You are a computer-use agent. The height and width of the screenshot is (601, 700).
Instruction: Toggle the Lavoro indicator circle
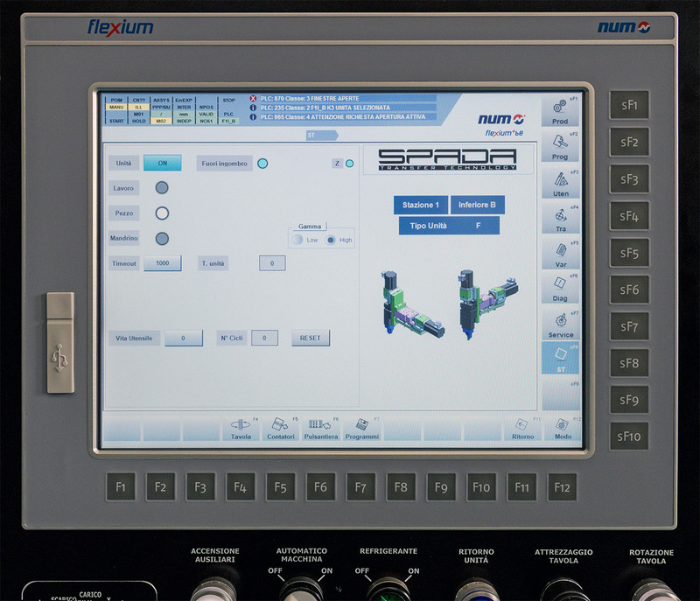click(162, 187)
